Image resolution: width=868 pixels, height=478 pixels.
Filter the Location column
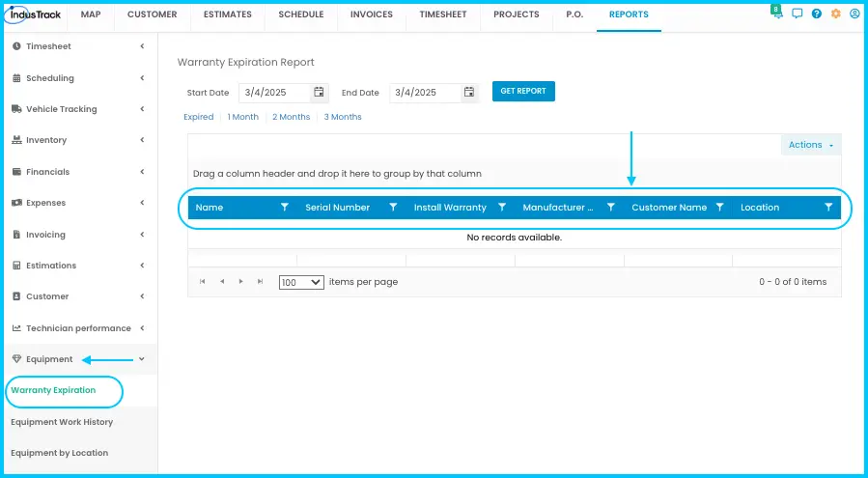[x=828, y=208]
